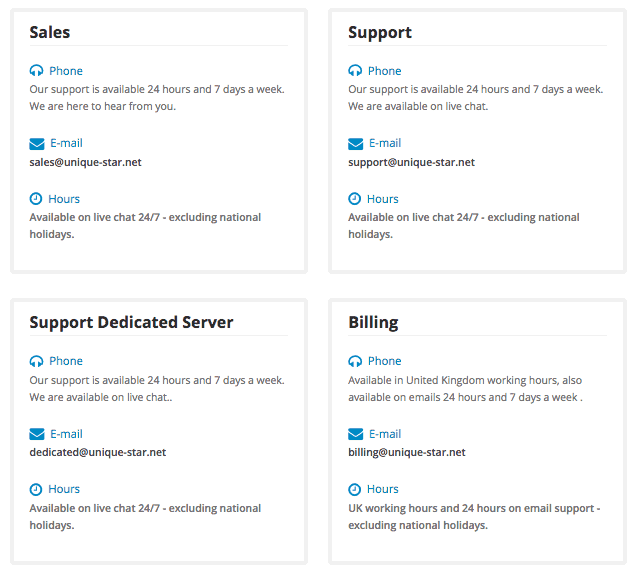This screenshot has height=574, width=636.
Task: Click envelope icon in Support Dedicated Server card
Action: pyautogui.click(x=37, y=434)
